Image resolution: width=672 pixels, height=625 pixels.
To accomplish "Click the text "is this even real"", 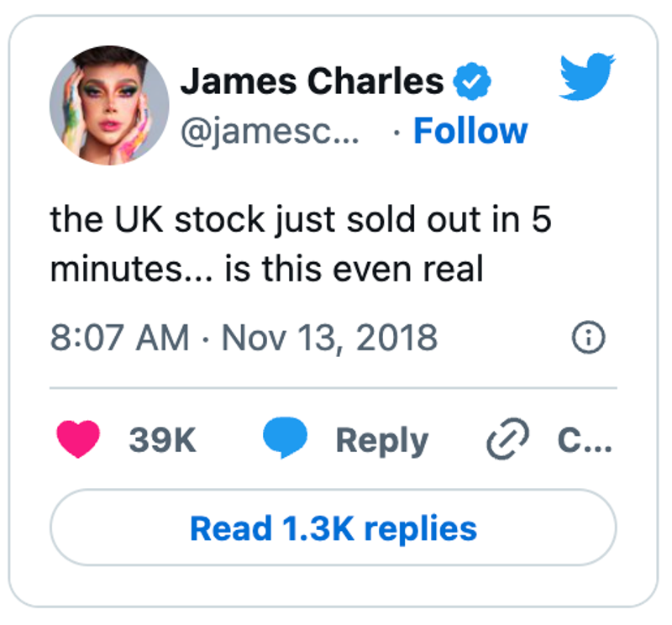I will coord(354,269).
